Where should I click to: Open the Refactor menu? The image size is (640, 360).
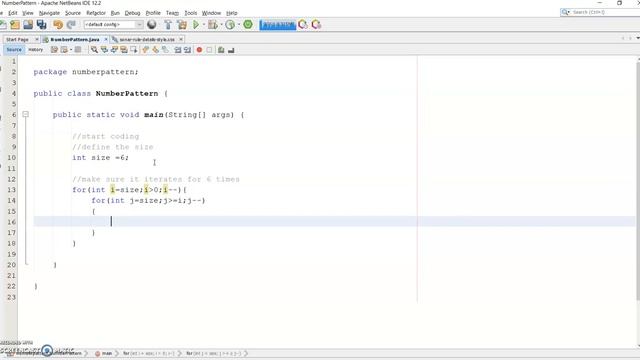point(96,13)
